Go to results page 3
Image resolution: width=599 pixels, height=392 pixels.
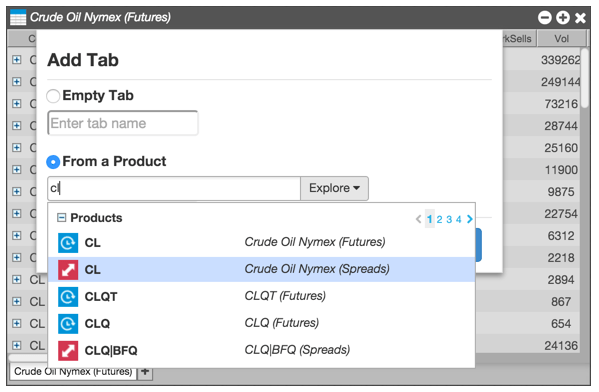tap(449, 219)
